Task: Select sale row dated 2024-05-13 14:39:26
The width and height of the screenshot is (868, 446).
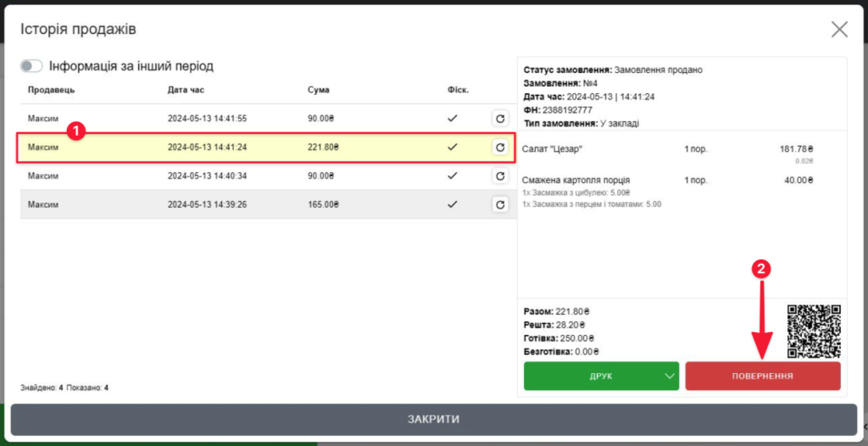Action: pyautogui.click(x=254, y=204)
